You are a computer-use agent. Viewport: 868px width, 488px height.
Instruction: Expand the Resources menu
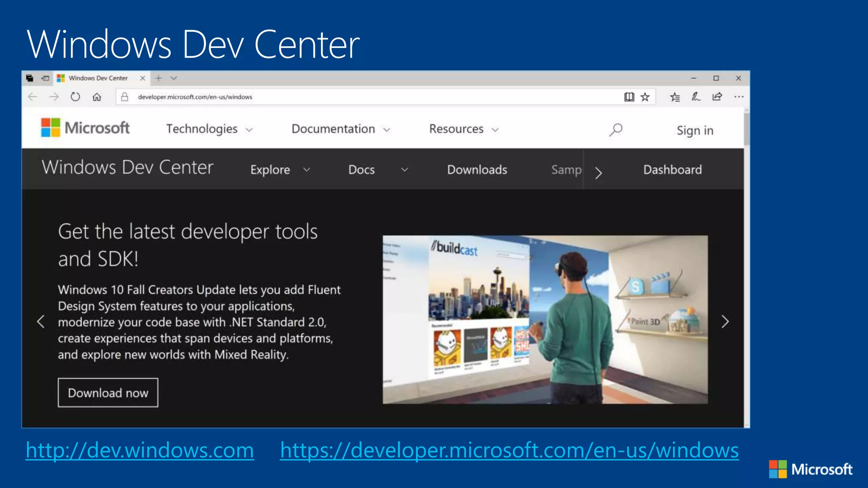click(464, 129)
